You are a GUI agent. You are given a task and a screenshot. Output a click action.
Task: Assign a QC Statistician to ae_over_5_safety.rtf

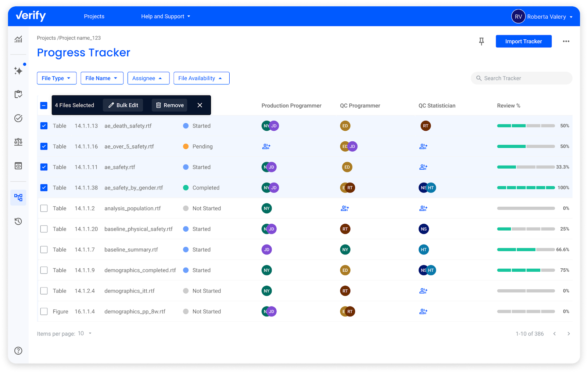point(423,146)
